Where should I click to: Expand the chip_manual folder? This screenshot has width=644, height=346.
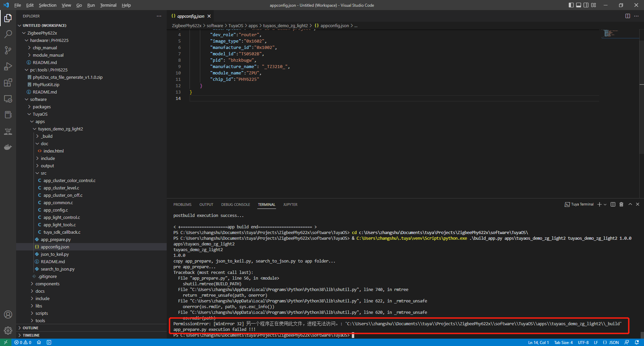(x=29, y=48)
